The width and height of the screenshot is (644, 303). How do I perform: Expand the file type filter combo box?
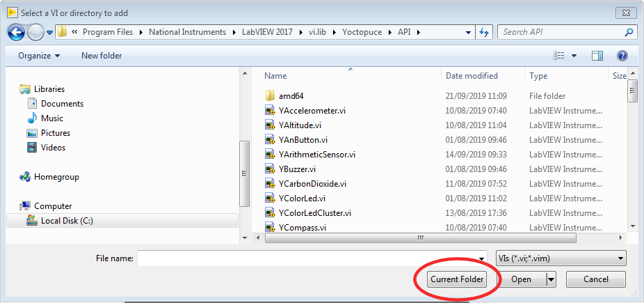pos(561,258)
